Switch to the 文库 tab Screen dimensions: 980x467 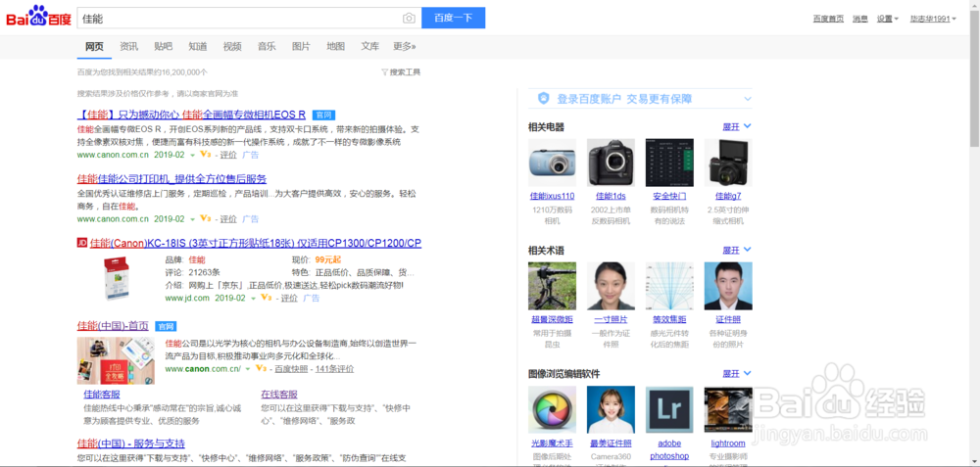pos(370,46)
